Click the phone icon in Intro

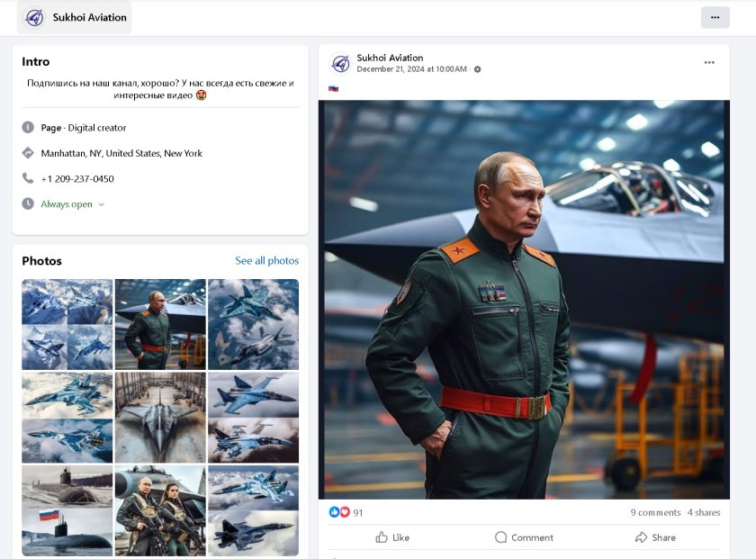[28, 178]
